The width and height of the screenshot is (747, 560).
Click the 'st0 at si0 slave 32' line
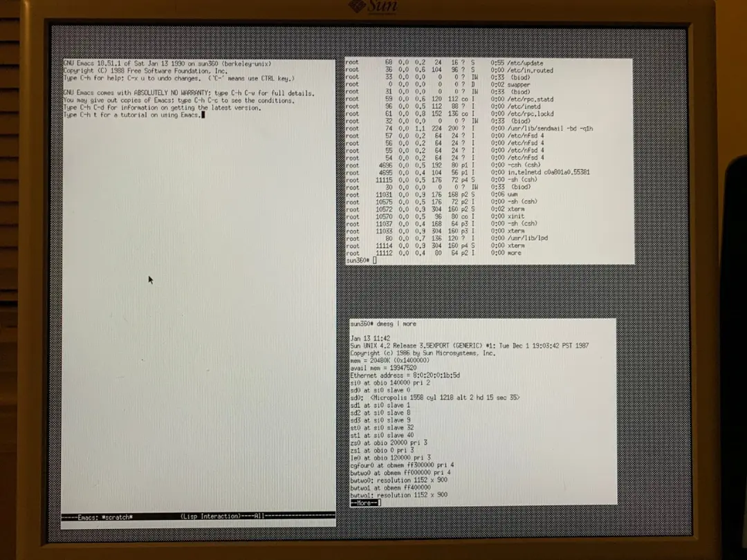[x=382, y=428]
